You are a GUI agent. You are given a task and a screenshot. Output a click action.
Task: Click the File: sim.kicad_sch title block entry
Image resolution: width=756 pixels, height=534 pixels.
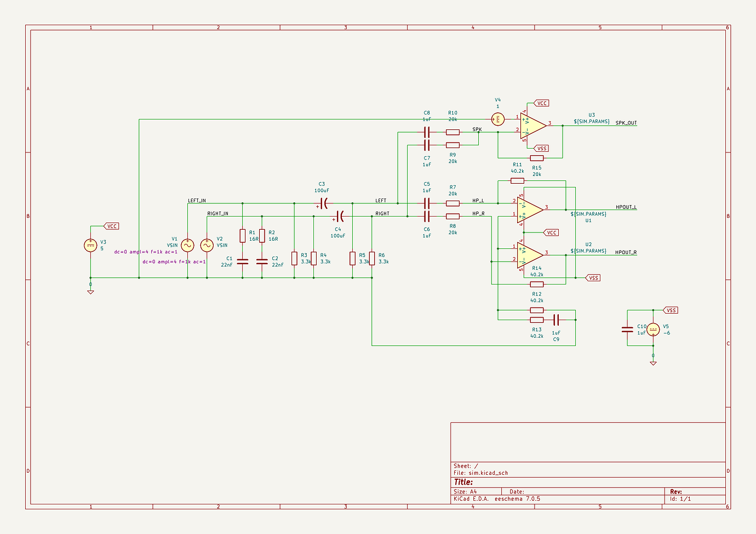coord(481,472)
